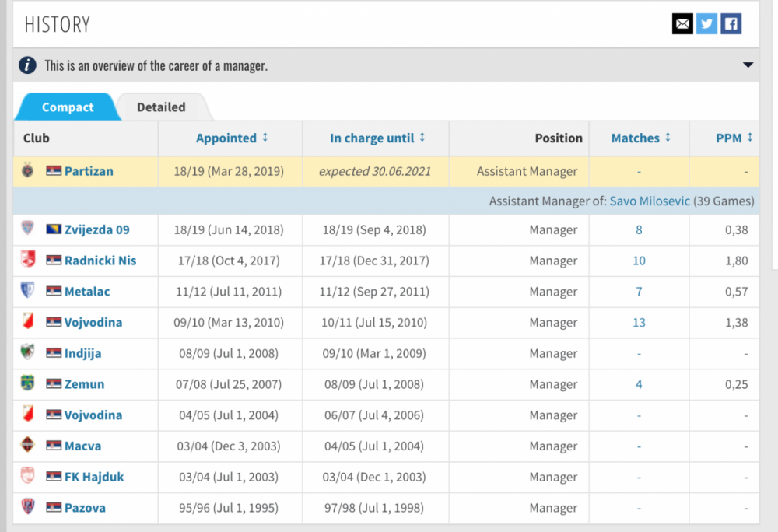Sort table by Appointed column
Screen dimensions: 778x532
click(x=231, y=138)
